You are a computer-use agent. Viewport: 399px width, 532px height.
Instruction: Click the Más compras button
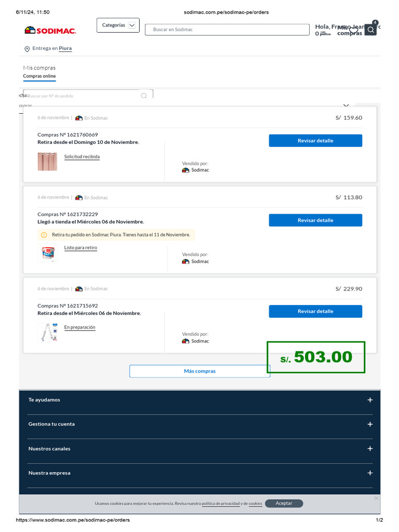point(199,371)
